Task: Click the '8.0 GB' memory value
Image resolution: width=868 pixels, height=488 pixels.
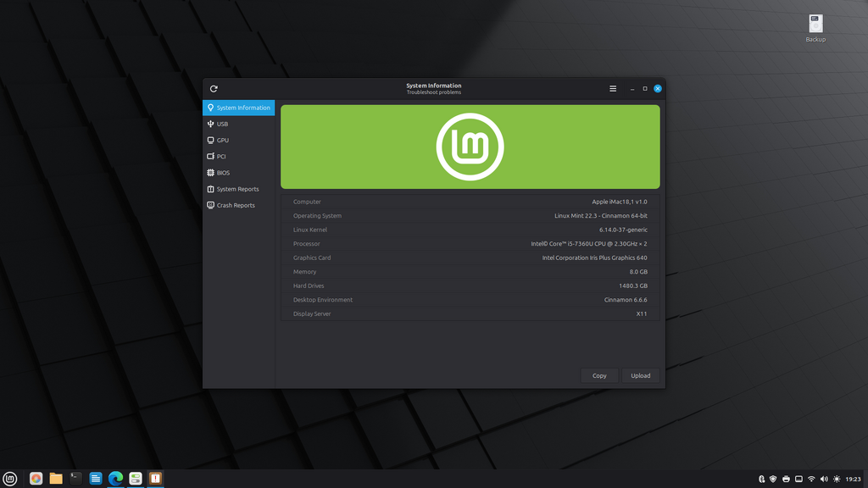Action: pyautogui.click(x=638, y=272)
